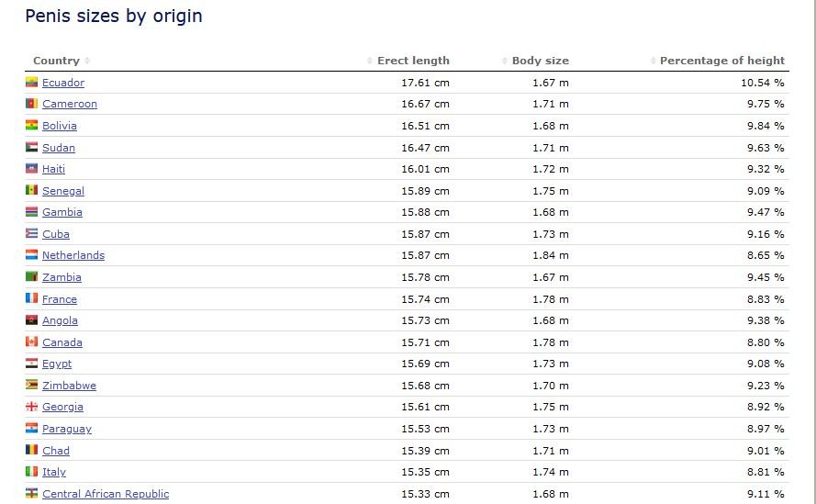
Task: Click the Zimbabwe flag icon
Action: click(31, 386)
